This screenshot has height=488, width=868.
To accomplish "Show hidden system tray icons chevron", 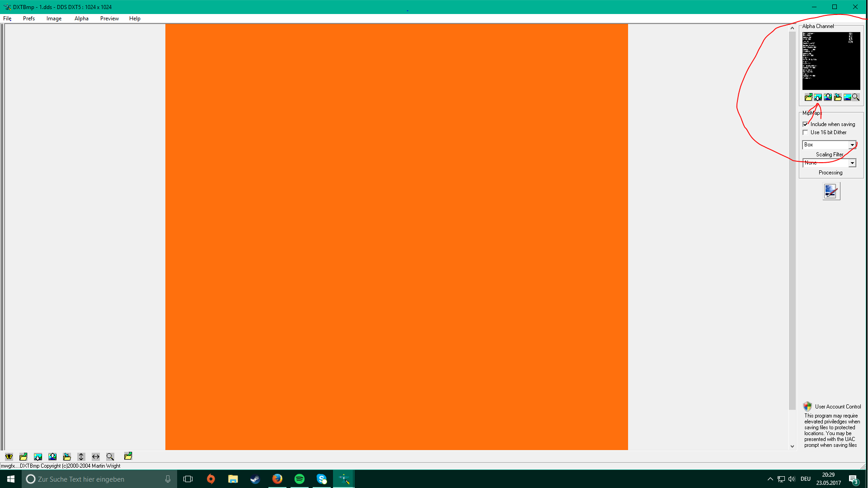I will coord(770,479).
